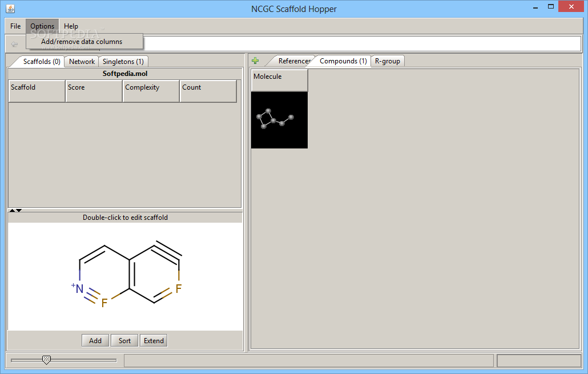
Task: Minimize the NCGC Scaffold Hopper window
Action: point(535,7)
